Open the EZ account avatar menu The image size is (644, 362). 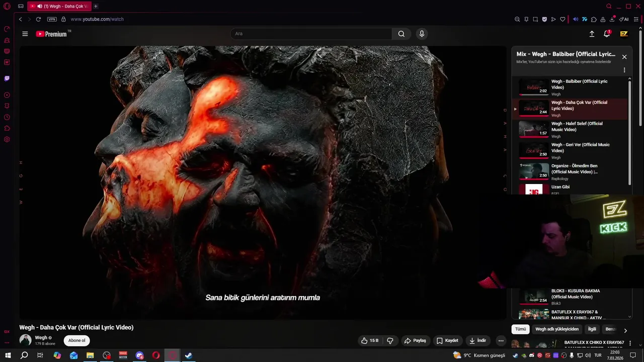click(624, 34)
